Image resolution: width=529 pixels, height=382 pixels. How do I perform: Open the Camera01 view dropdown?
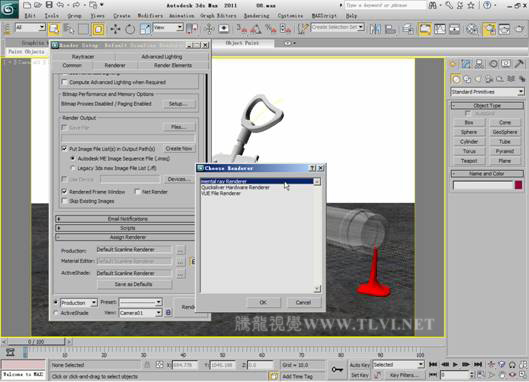(141, 313)
